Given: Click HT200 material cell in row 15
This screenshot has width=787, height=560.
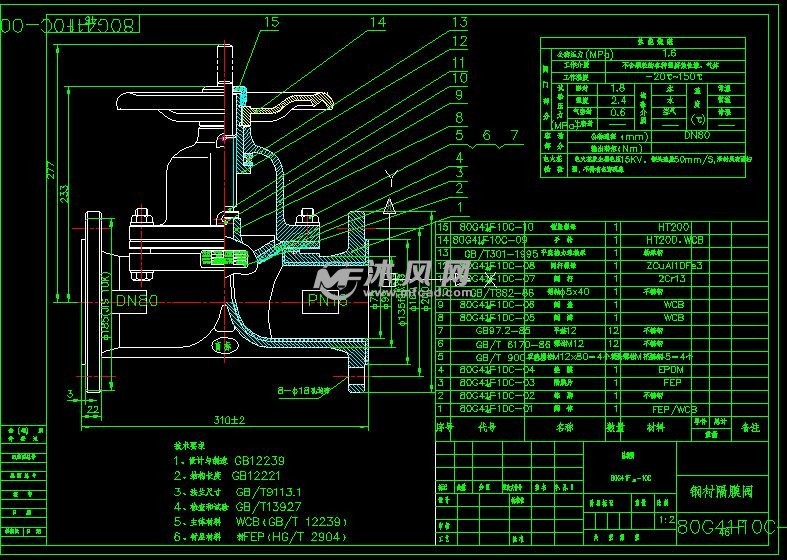Looking at the screenshot, I should click(x=674, y=227).
